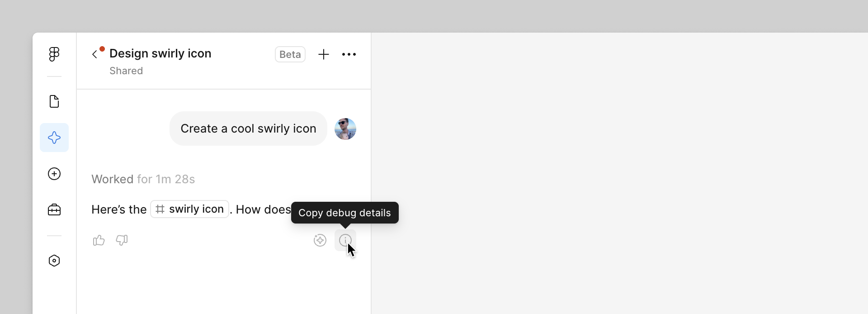This screenshot has width=868, height=314.
Task: Open the hexagon settings icon in sidebar
Action: coord(54,261)
